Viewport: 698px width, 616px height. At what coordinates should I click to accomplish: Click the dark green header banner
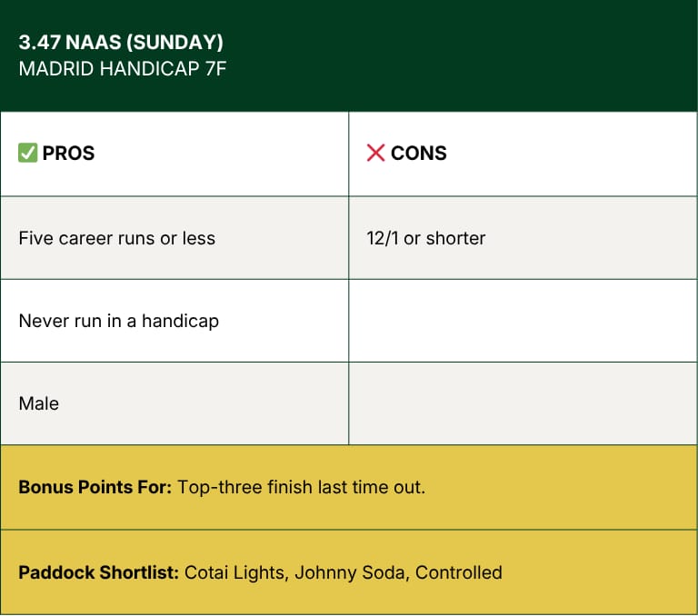(x=349, y=55)
